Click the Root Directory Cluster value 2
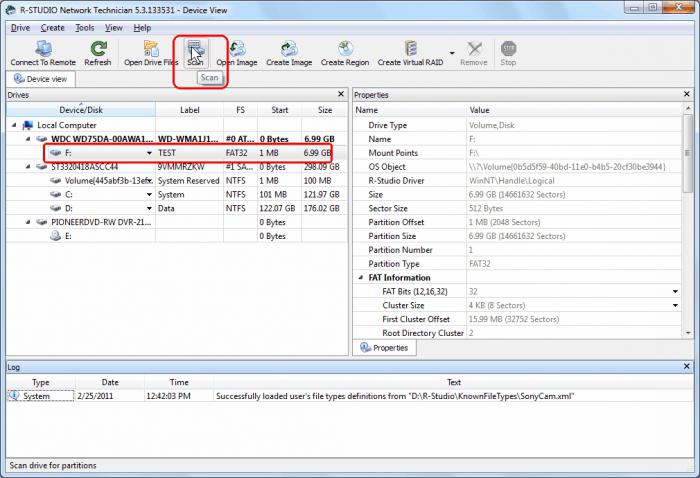This screenshot has height=478, width=700. (471, 333)
